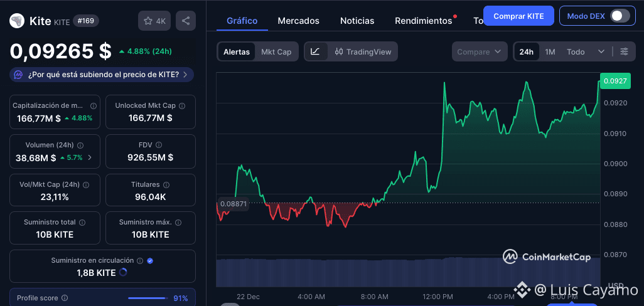
Task: Click the share icon next to Kite
Action: [186, 21]
